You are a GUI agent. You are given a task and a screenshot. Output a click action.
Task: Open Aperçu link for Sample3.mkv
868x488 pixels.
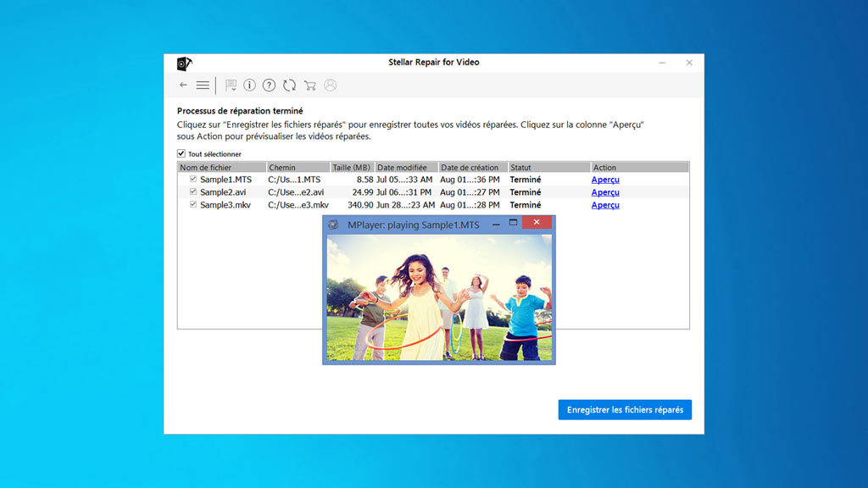point(605,205)
